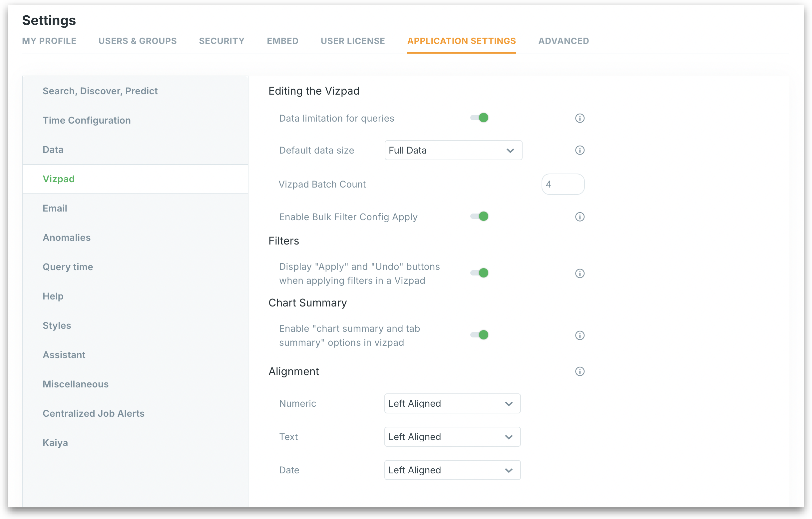Click info icon for chart summary setting
Viewport: 812px width, 519px height.
[x=580, y=335]
